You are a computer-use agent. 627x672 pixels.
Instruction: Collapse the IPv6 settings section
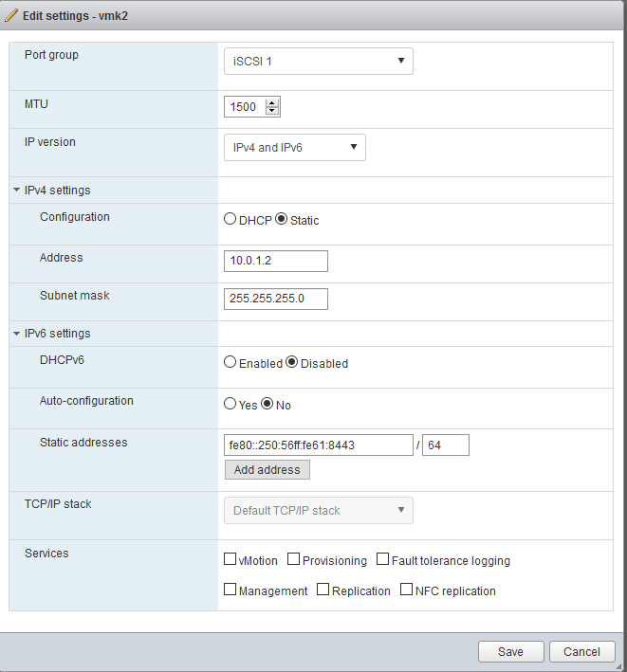point(17,334)
